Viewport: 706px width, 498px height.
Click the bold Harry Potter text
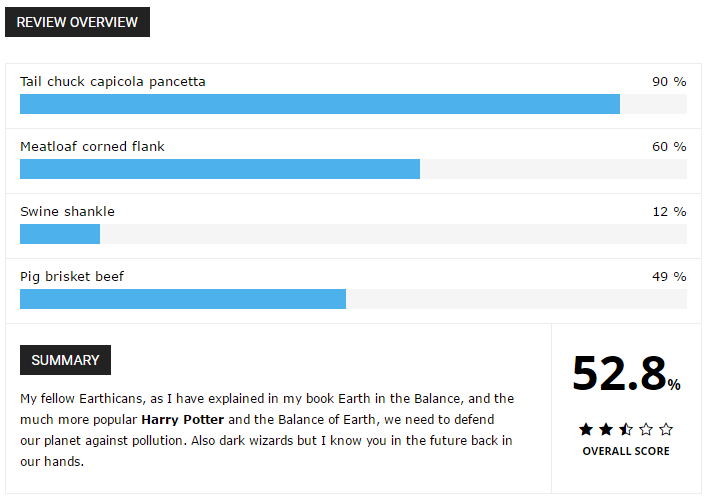pos(183,420)
